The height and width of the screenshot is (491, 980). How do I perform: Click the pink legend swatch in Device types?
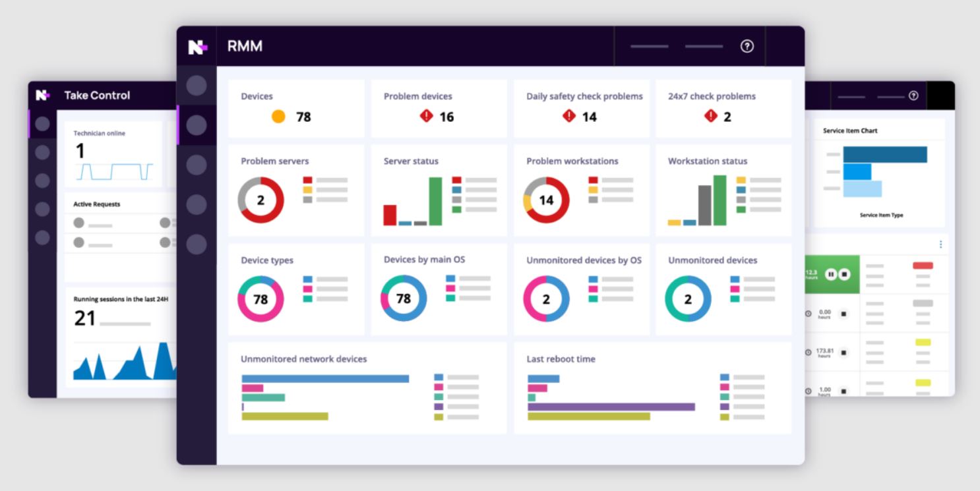pyautogui.click(x=307, y=289)
